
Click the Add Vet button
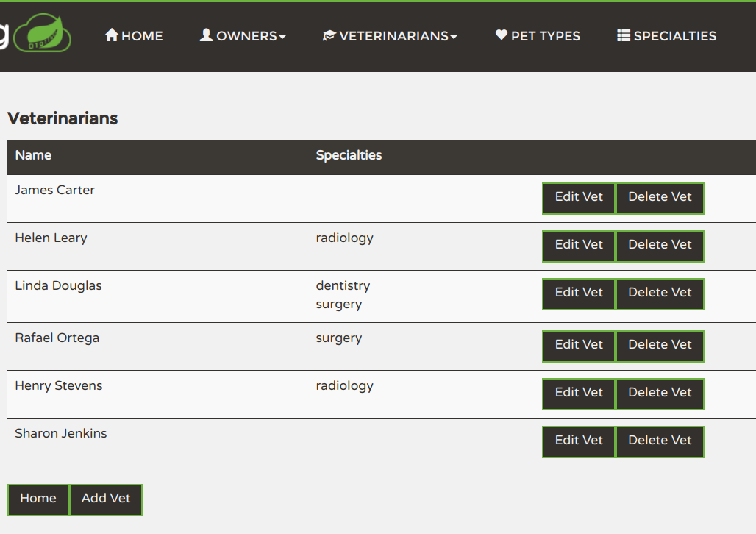pyautogui.click(x=105, y=499)
